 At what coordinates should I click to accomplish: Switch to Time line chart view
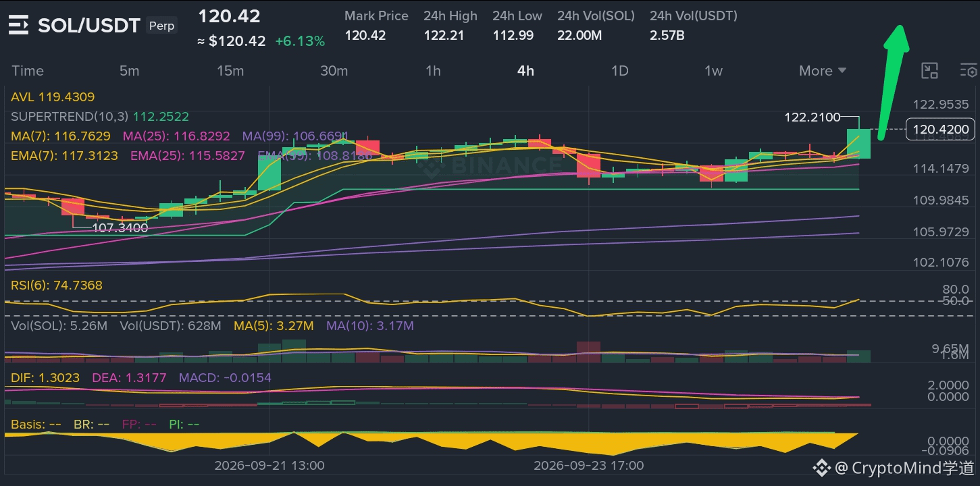(x=28, y=71)
